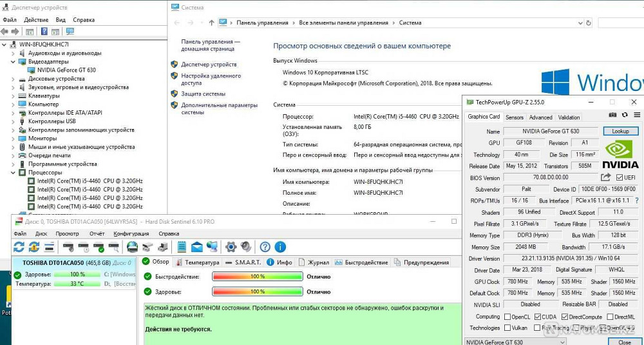The width and height of the screenshot is (644, 345).
Task: Open the S.M.A.R.T. tab in Hard Disk Sentinel
Action: pyautogui.click(x=243, y=262)
